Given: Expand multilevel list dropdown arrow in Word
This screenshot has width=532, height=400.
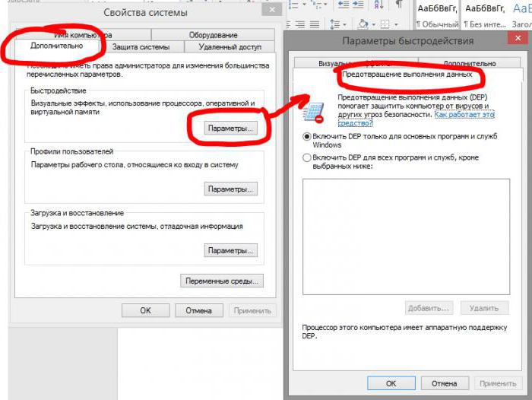Looking at the screenshot, I should [326, 5].
